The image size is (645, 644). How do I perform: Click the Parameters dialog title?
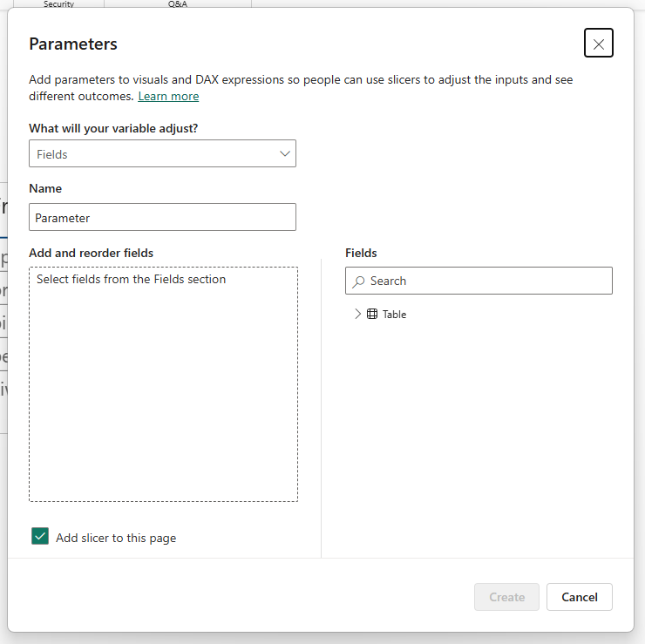73,44
